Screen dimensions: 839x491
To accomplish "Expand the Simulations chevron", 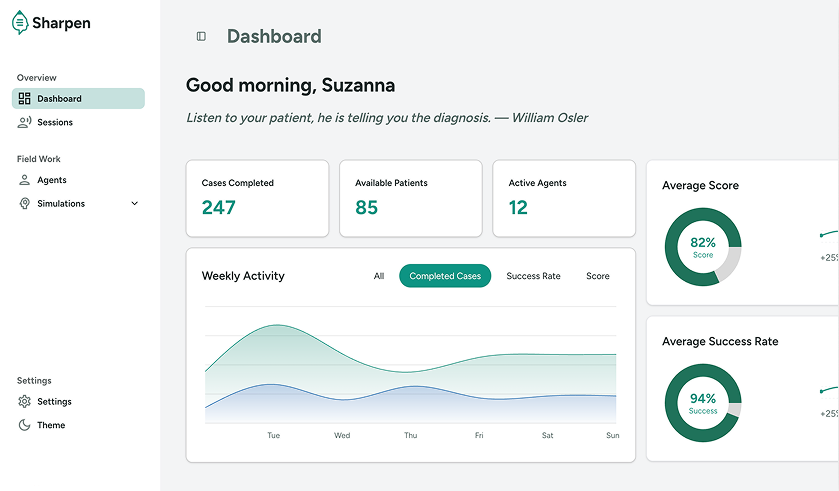I will [x=135, y=204].
